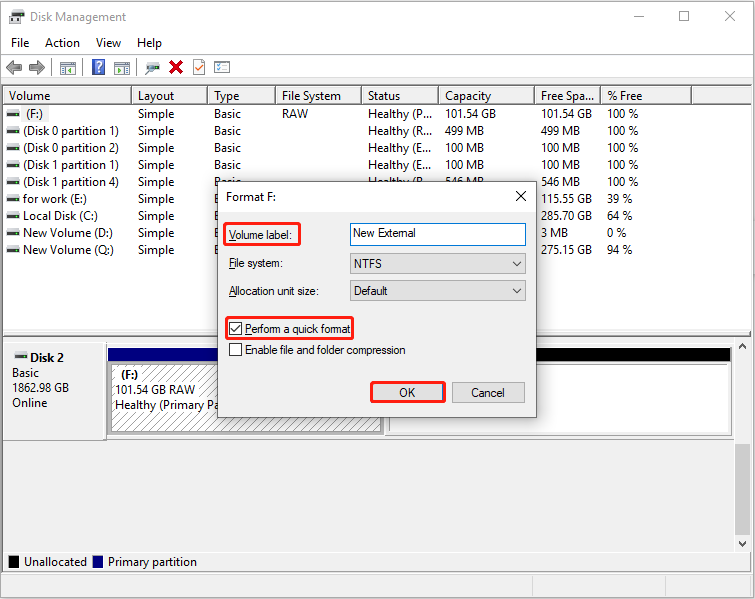755x599 pixels.
Task: Sort the list by Capacity column header
Action: pyautogui.click(x=468, y=96)
